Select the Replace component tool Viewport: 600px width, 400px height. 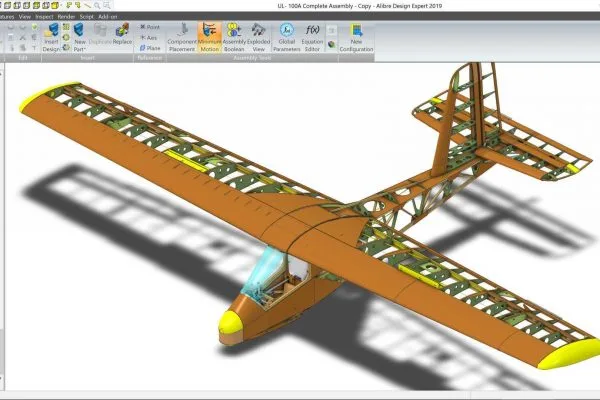[122, 34]
